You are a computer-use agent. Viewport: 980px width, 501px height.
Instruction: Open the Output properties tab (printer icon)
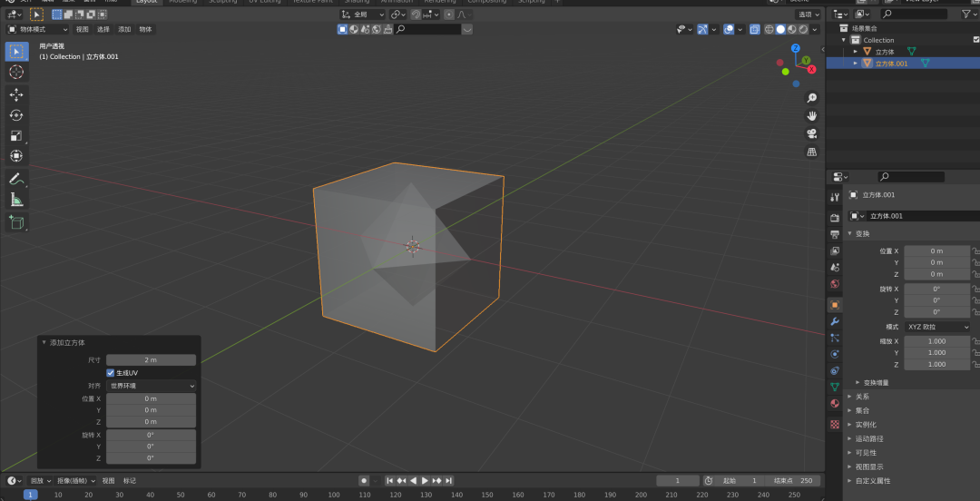[x=835, y=234]
